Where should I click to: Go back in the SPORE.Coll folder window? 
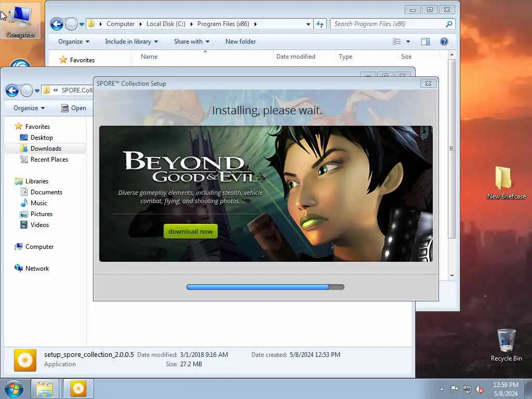point(12,90)
